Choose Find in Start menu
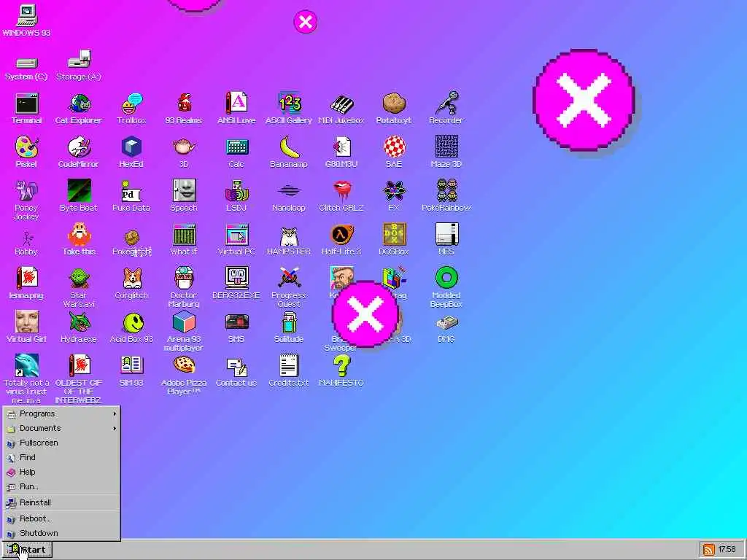The width and height of the screenshot is (747, 560). tap(61, 457)
